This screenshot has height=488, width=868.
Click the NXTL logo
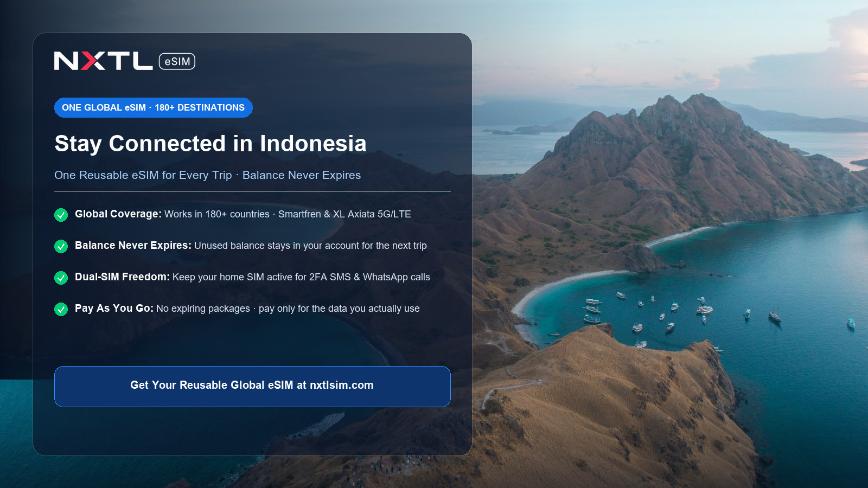(x=103, y=61)
